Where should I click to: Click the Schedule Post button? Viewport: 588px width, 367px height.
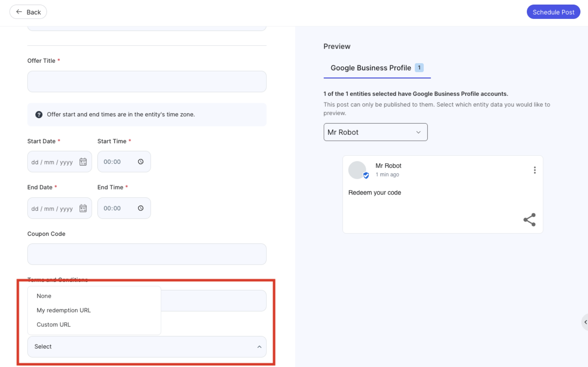(553, 12)
